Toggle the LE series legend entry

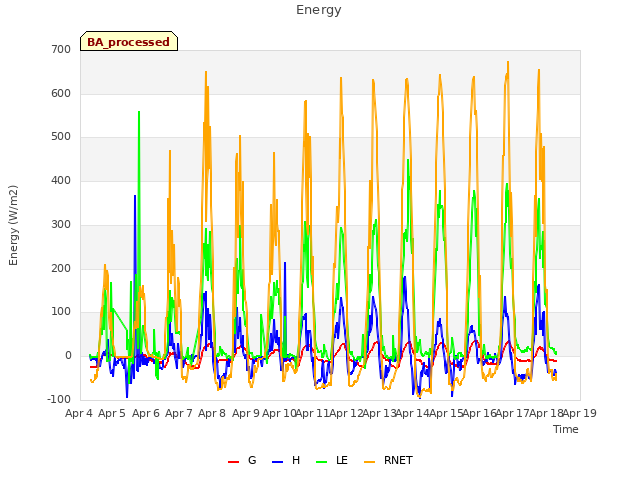332,460
